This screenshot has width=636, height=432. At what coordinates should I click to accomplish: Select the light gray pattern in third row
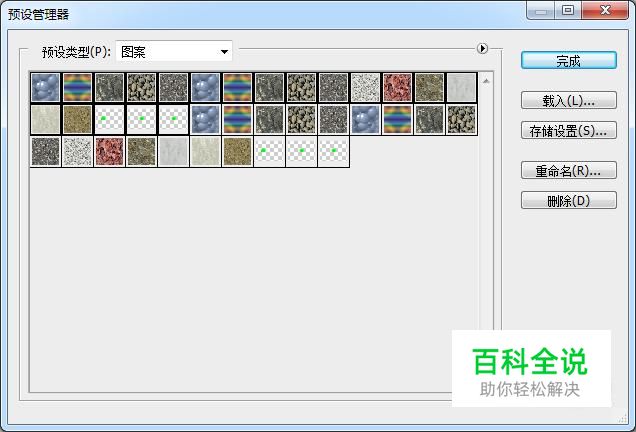(174, 152)
